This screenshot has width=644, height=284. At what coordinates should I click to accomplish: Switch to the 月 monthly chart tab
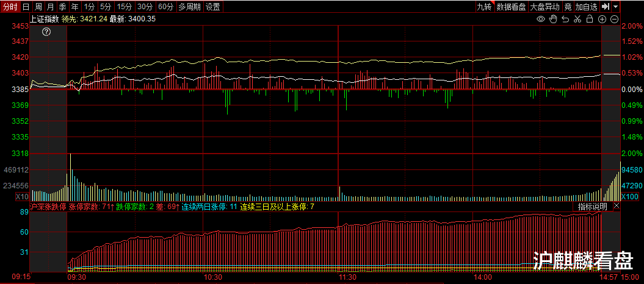(50, 7)
